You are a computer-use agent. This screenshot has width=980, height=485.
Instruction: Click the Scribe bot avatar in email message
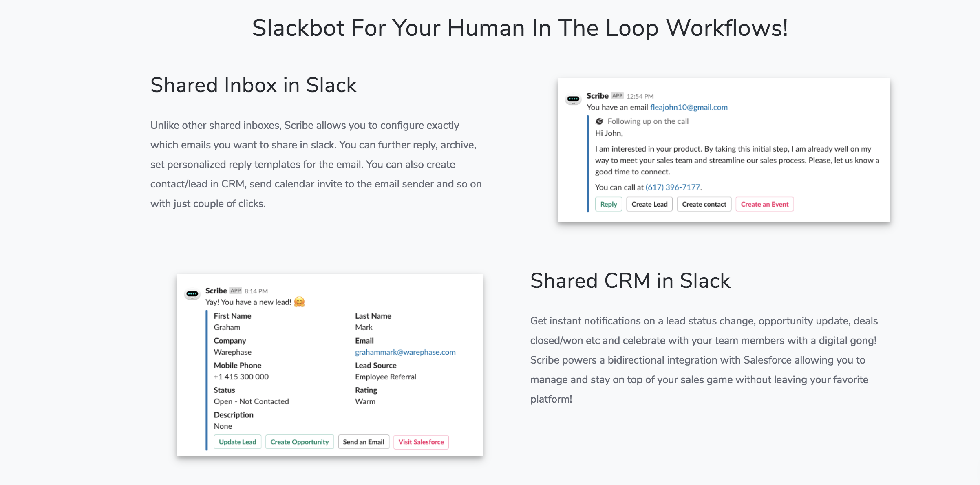click(573, 99)
